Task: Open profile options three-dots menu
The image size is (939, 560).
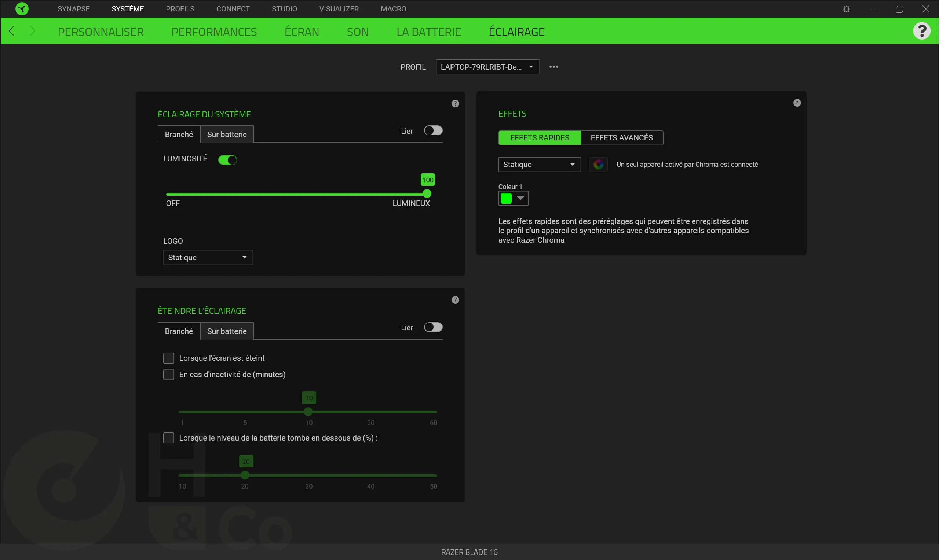Action: tap(553, 67)
